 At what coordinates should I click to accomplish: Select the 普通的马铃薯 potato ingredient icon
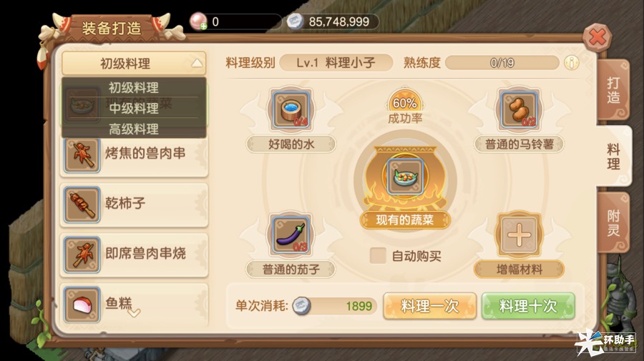(519, 110)
